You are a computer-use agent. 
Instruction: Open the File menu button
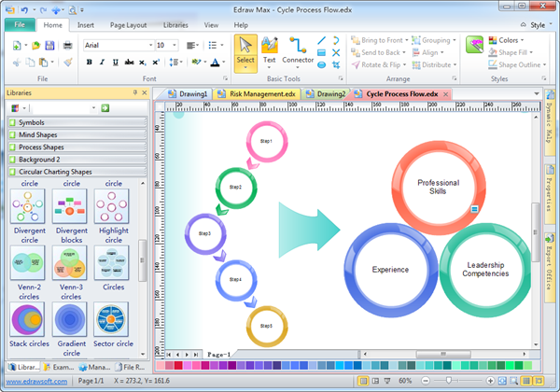tap(20, 25)
